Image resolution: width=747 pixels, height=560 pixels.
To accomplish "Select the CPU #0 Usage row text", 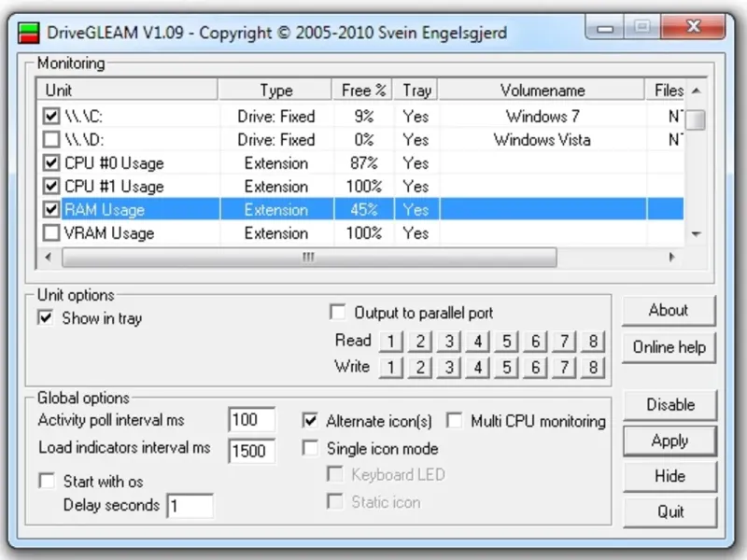I will pyautogui.click(x=114, y=163).
